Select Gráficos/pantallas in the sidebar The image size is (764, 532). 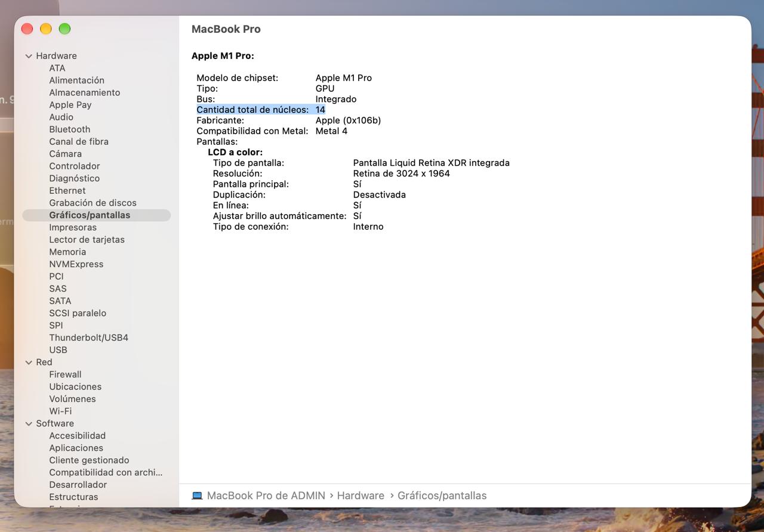pyautogui.click(x=96, y=215)
